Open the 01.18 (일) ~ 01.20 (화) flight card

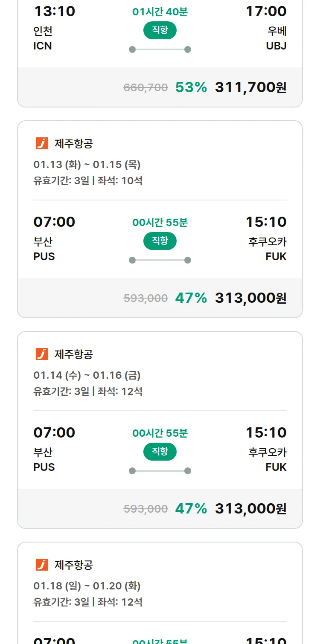point(87,586)
